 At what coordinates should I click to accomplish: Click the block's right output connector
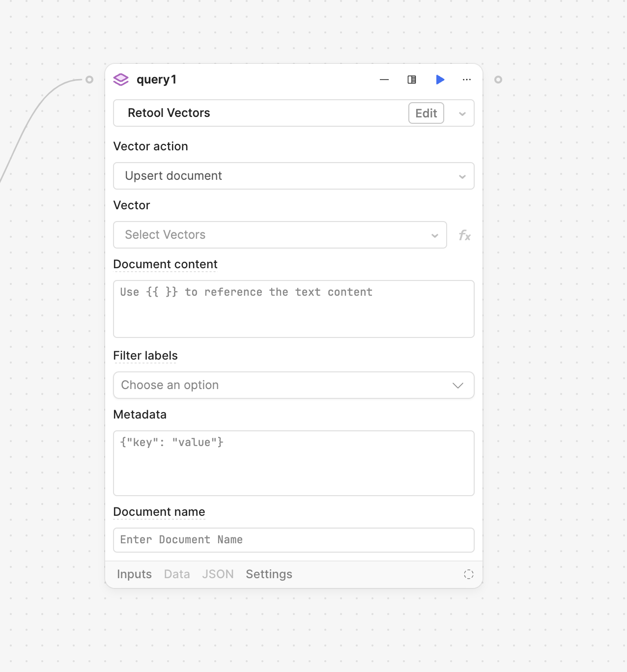(x=498, y=80)
